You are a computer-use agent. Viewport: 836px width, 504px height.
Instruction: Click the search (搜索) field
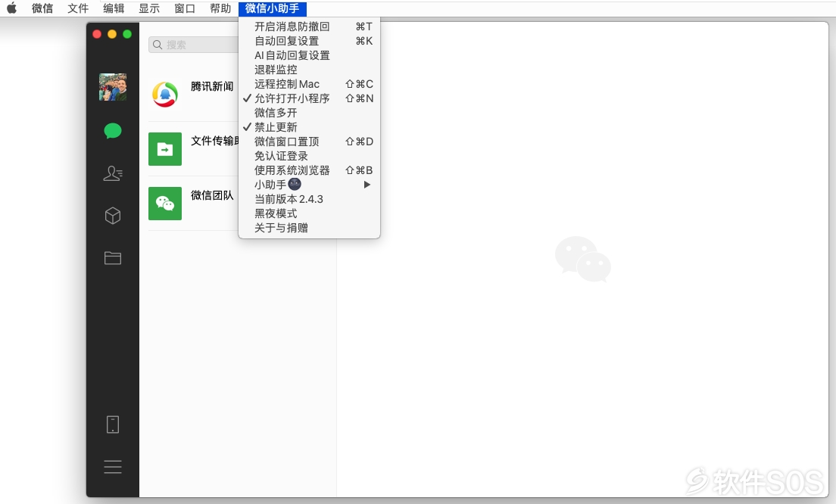(x=194, y=45)
